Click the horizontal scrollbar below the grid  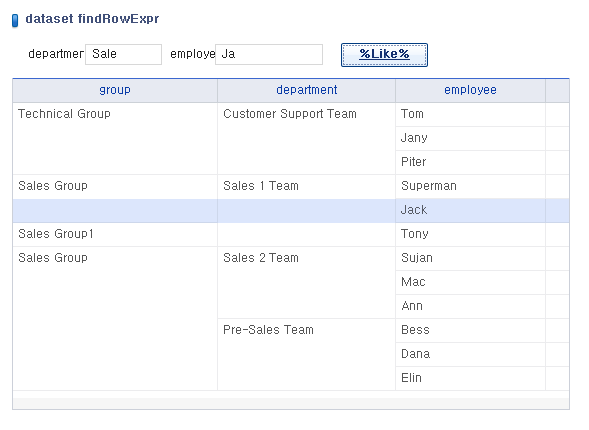click(291, 403)
